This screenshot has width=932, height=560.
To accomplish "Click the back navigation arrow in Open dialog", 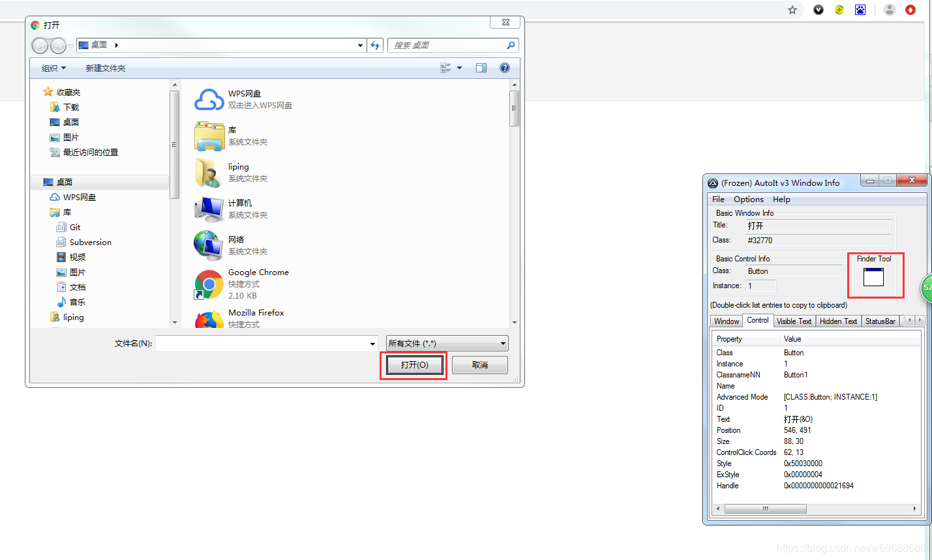I will pyautogui.click(x=40, y=45).
